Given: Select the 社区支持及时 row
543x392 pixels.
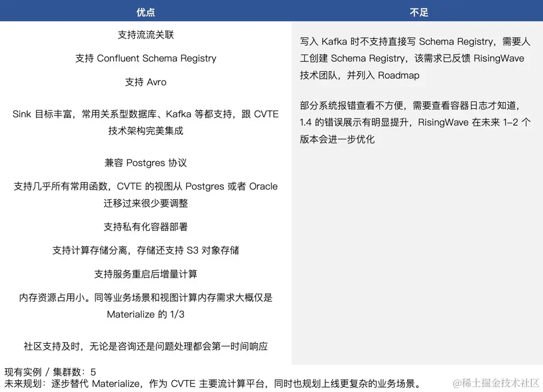Looking at the screenshot, I should (x=146, y=346).
